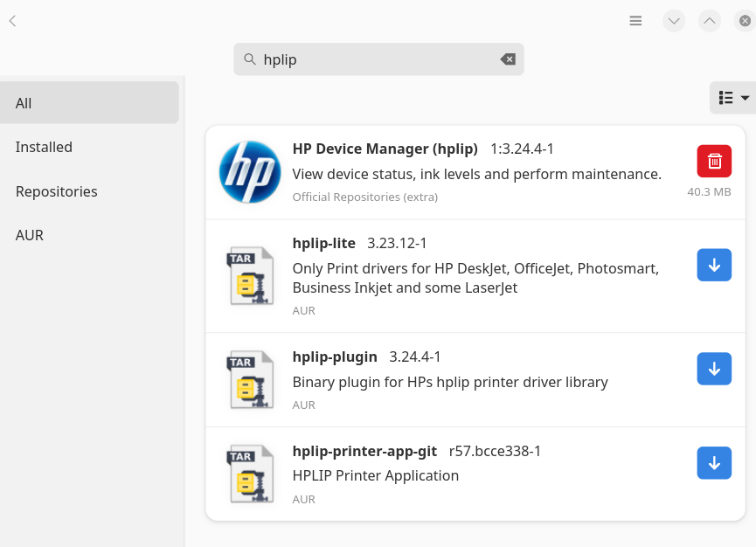Select the All sidebar category
This screenshot has width=756, height=547.
tap(90, 102)
